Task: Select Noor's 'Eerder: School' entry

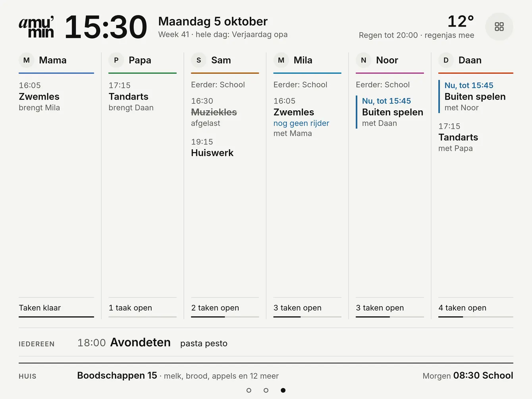Action: (383, 85)
